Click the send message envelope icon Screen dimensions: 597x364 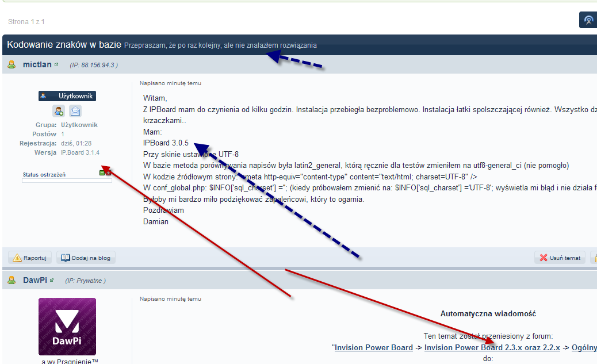point(75,111)
